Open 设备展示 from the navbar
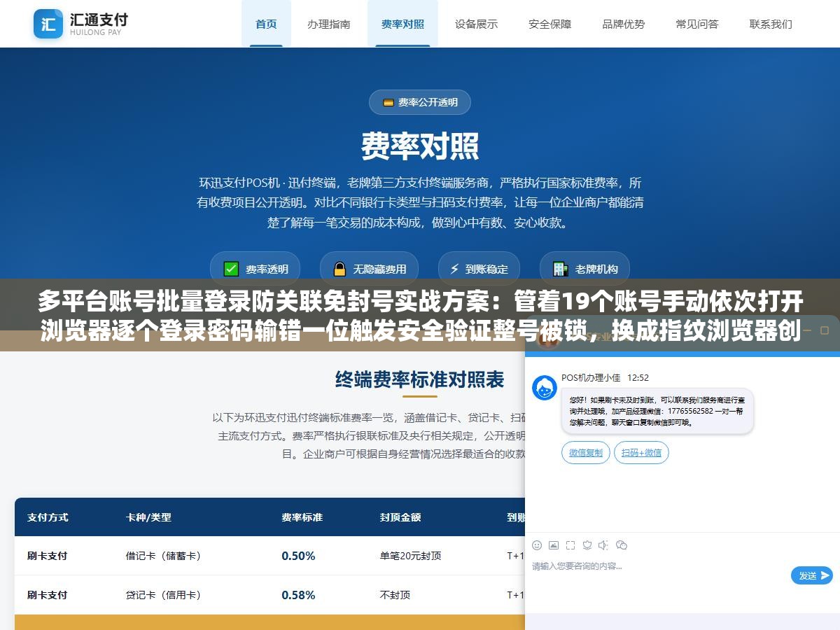Screen dimensions: 840x630 coord(476,24)
